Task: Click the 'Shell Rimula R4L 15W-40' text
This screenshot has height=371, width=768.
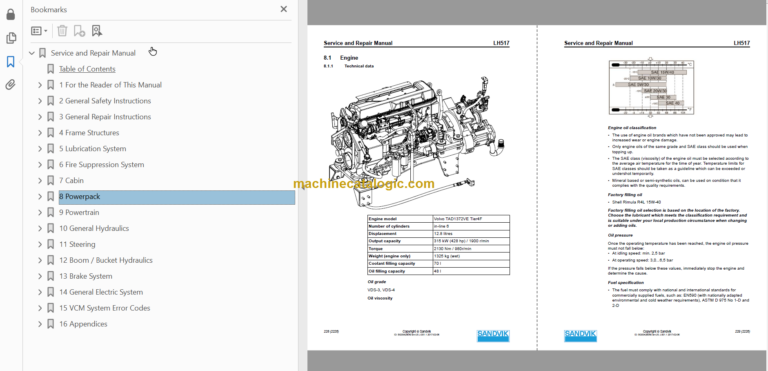Action: tap(636, 201)
